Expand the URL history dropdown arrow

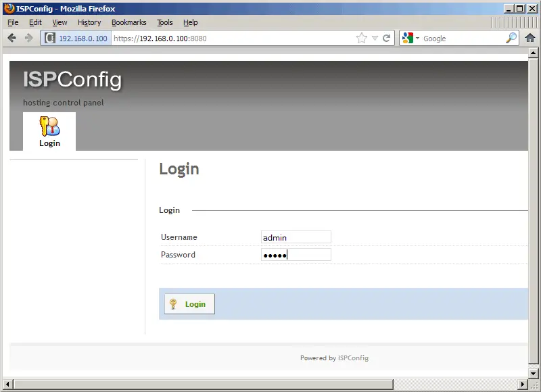pyautogui.click(x=375, y=39)
